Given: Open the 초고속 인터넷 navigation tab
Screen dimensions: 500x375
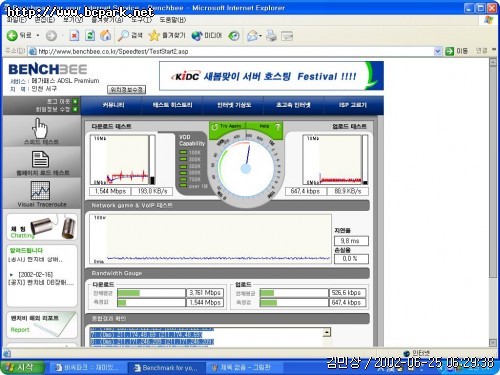Looking at the screenshot, I should pyautogui.click(x=293, y=105).
